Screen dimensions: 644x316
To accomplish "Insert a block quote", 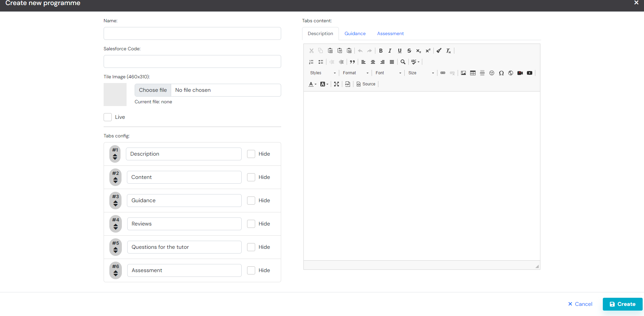I will click(x=352, y=62).
